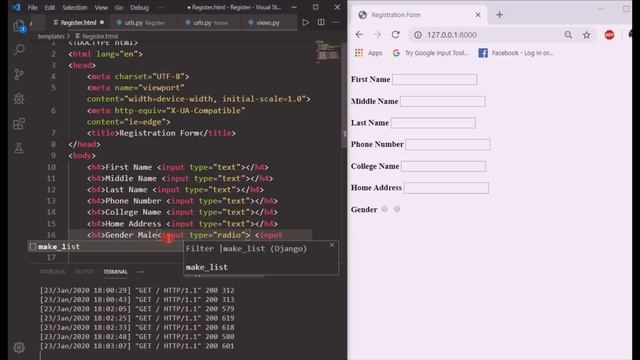Viewport: 640px width, 360px height.
Task: Open Try Google Input Tools bookmark
Action: pos(431,53)
